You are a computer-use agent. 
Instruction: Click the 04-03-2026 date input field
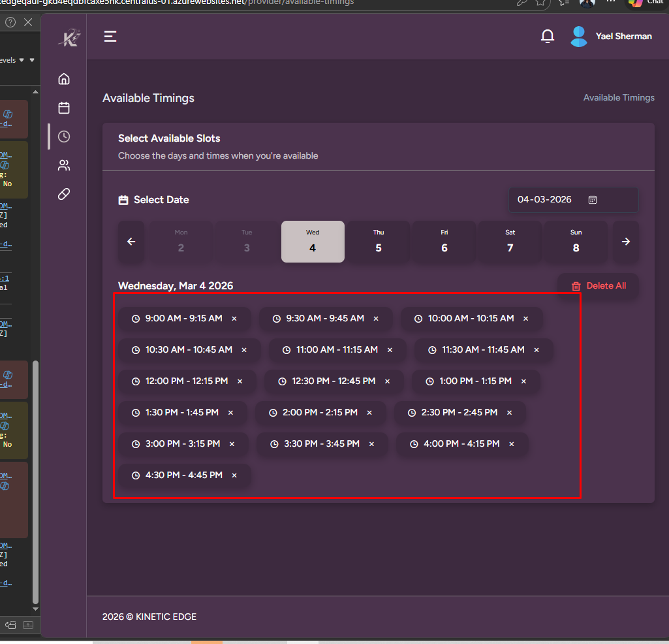[545, 200]
